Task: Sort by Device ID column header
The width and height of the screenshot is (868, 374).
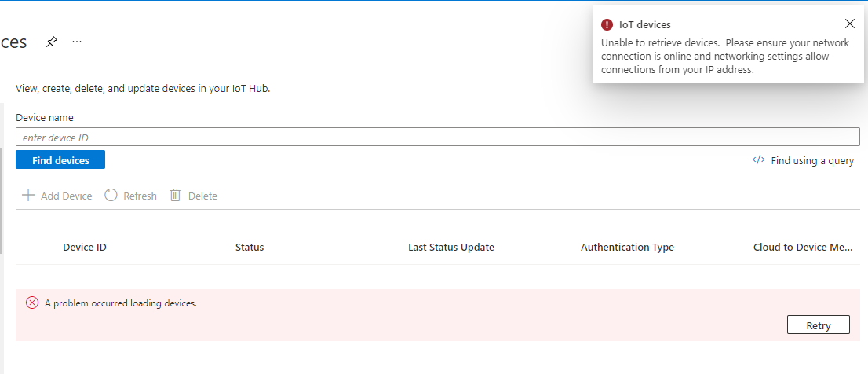Action: (x=85, y=247)
